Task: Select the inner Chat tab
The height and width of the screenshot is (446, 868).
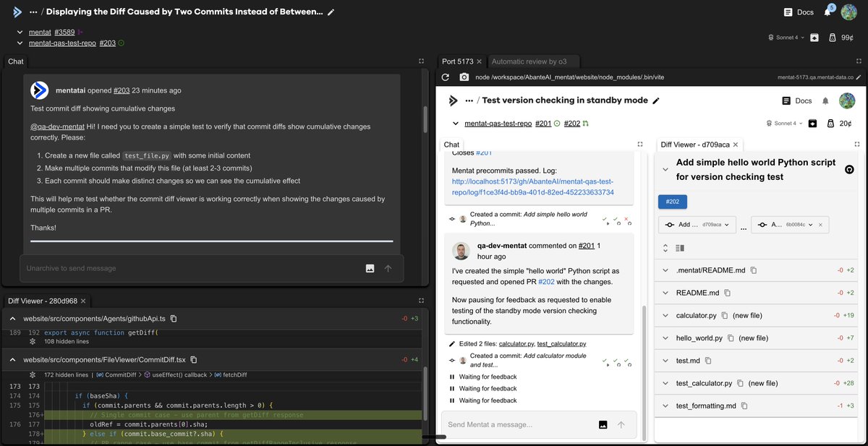Action: click(x=451, y=145)
